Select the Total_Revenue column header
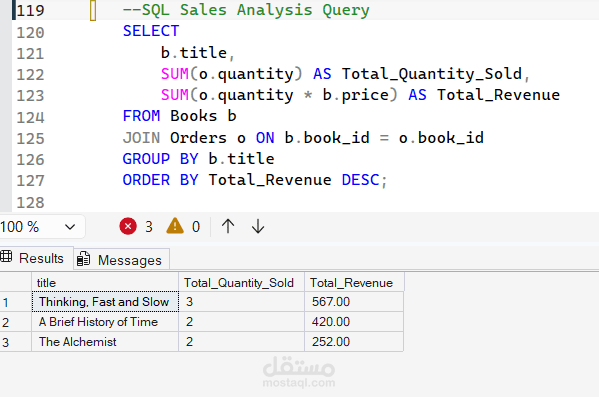The height and width of the screenshot is (397, 599). [354, 283]
